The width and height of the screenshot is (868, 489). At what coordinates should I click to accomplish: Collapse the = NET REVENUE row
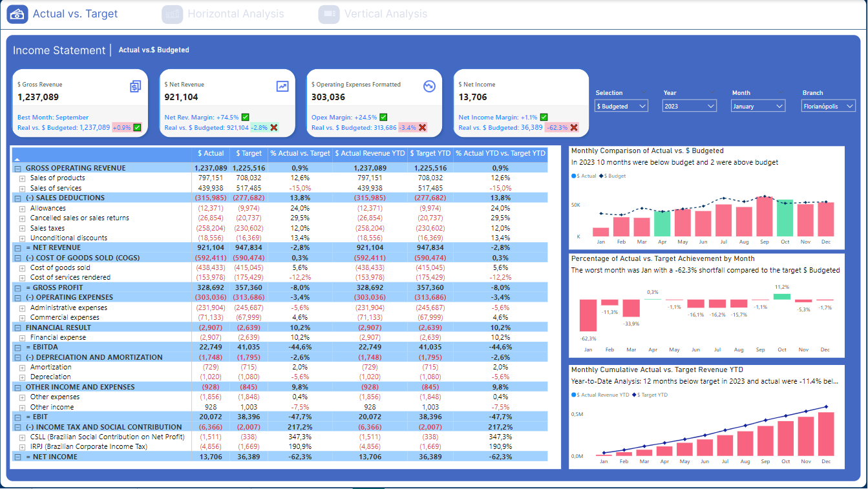click(x=17, y=247)
